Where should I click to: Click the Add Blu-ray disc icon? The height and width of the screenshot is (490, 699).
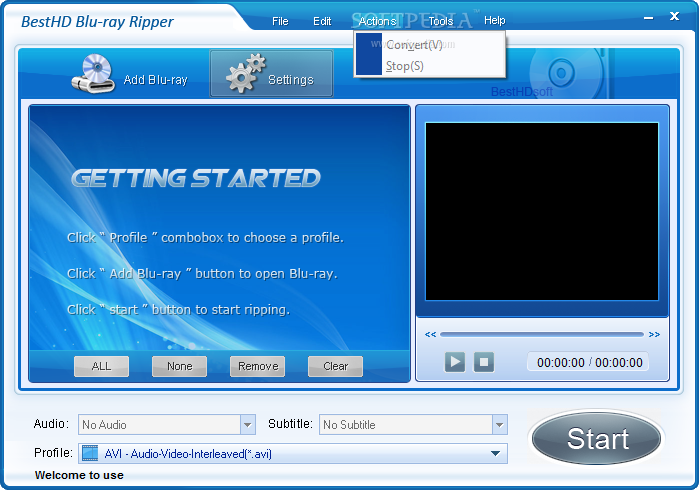(93, 74)
